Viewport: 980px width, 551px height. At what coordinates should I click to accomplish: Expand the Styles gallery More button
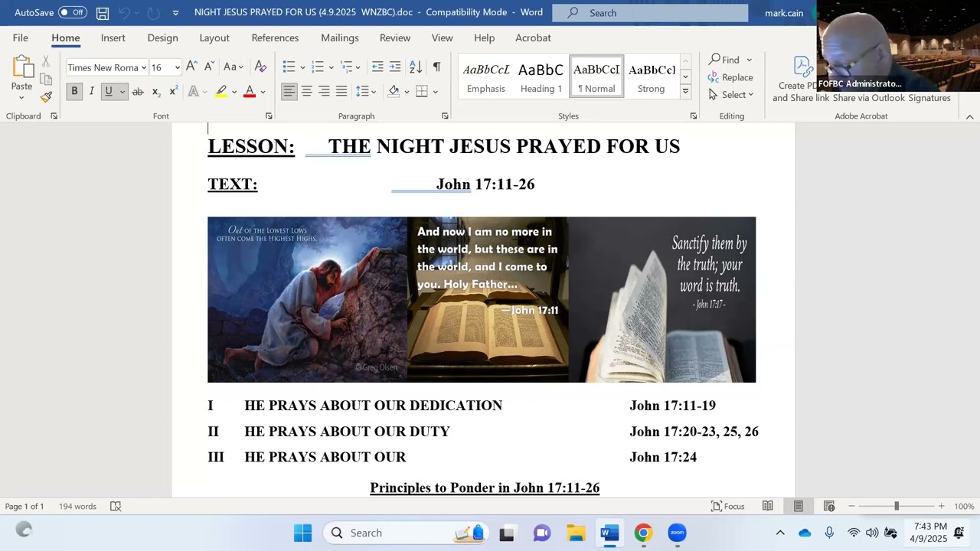click(x=685, y=92)
